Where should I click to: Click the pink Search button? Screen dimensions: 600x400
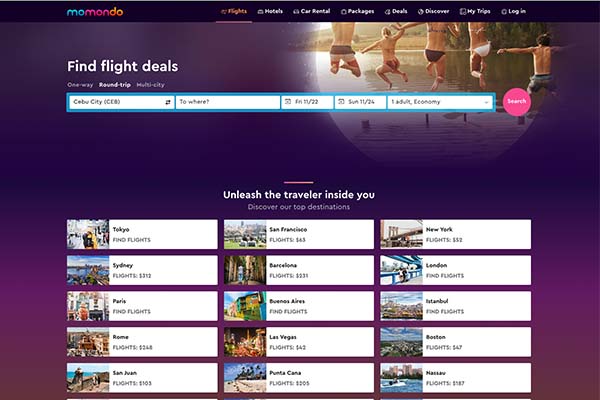pyautogui.click(x=517, y=101)
